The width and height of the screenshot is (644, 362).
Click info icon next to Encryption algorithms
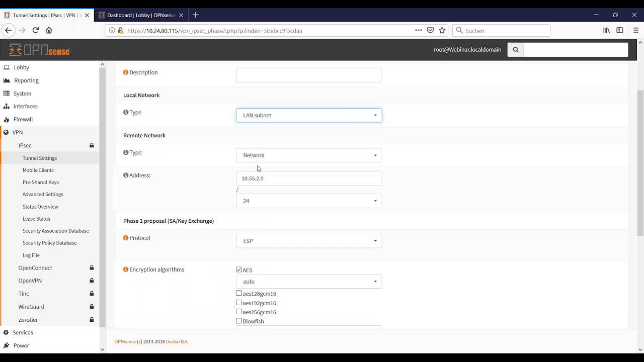[126, 269]
